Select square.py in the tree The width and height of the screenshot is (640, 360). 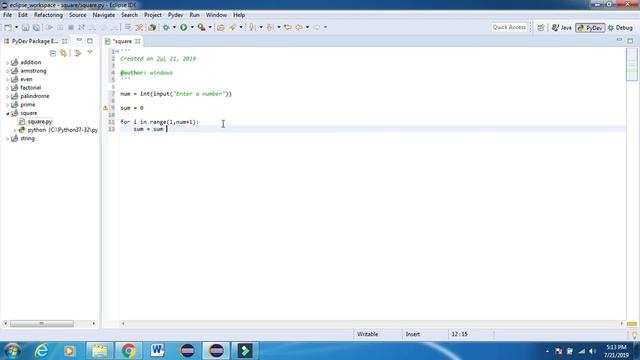pos(40,122)
